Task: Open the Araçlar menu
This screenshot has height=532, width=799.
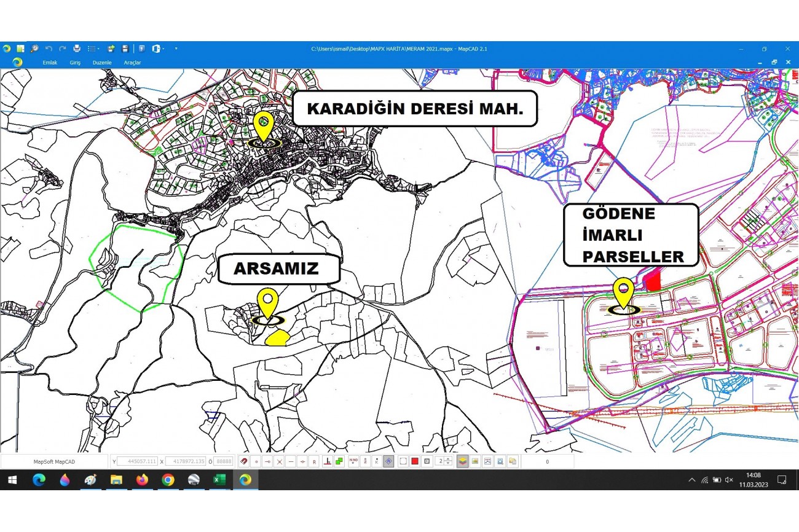Action: click(x=132, y=63)
